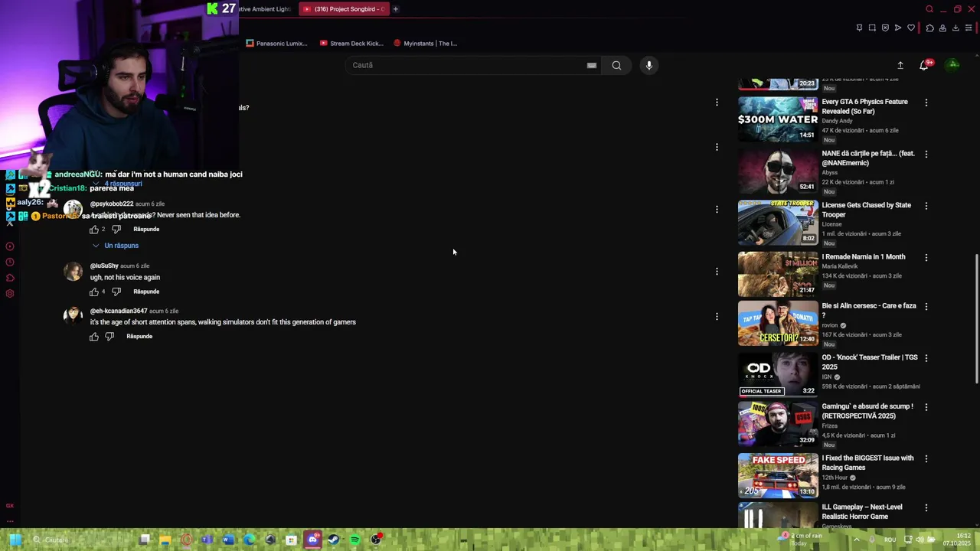Open the MyInstants bookmark

click(x=425, y=44)
